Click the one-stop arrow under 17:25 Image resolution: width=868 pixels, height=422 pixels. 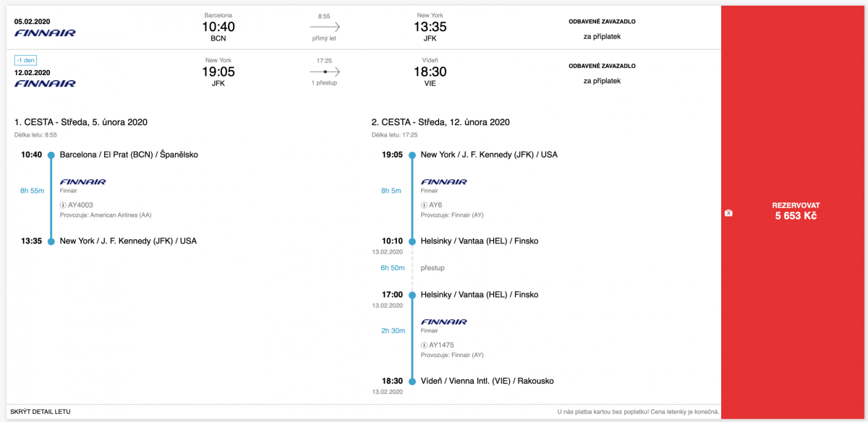(x=324, y=72)
